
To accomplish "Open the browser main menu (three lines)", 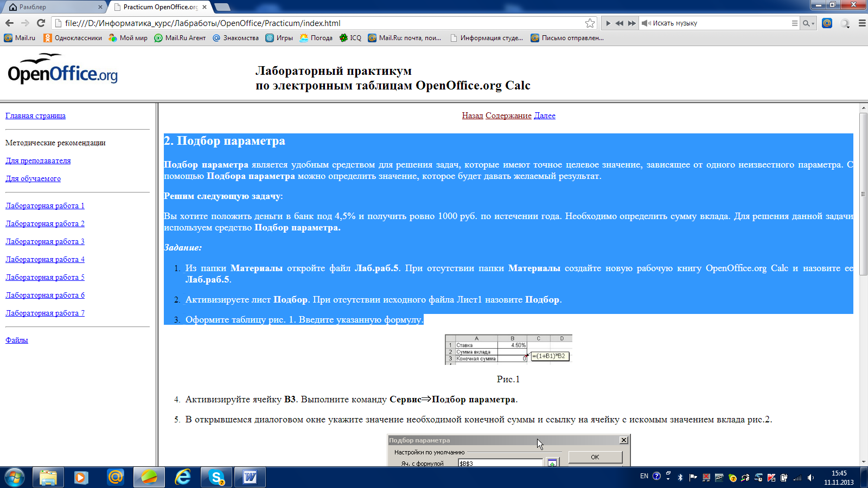I will point(862,23).
